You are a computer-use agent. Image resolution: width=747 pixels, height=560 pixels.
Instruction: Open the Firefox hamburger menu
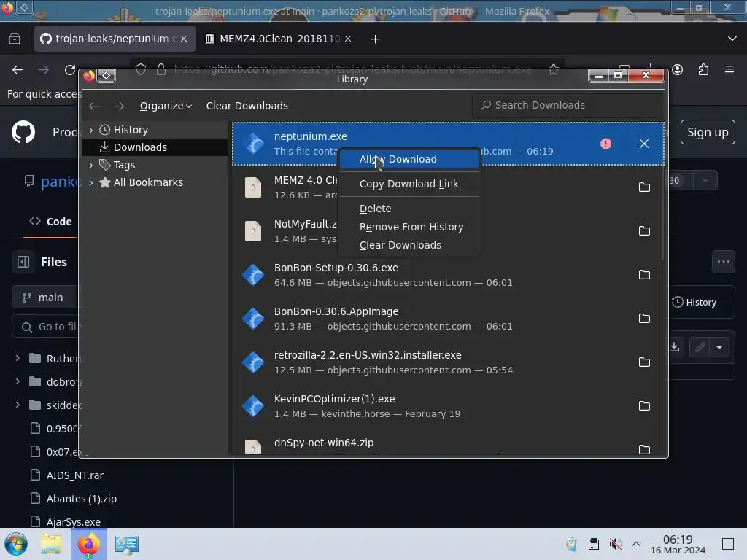pos(729,69)
